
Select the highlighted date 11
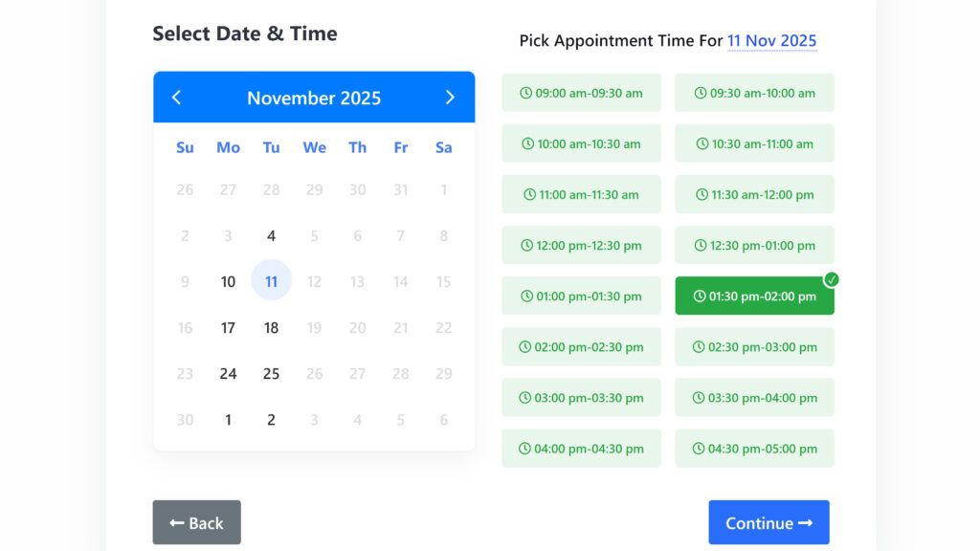pos(272,281)
